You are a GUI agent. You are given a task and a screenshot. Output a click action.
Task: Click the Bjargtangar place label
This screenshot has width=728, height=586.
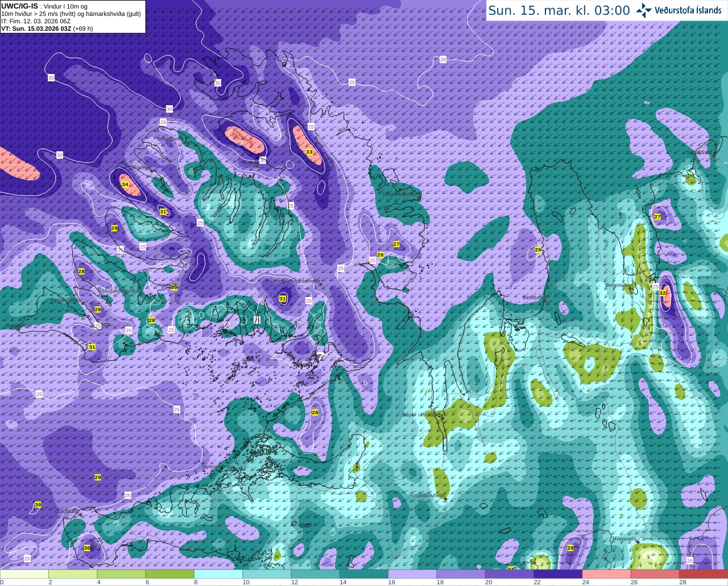tap(19, 326)
